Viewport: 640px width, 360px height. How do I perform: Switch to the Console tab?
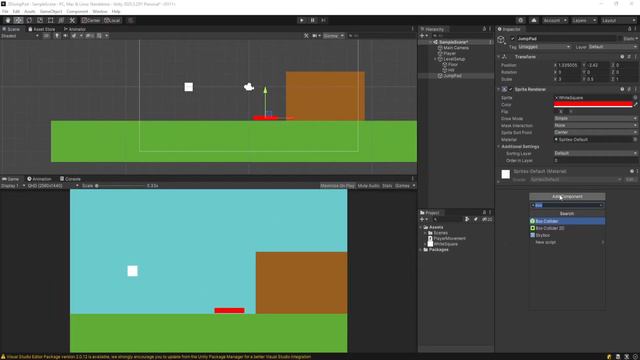coord(70,179)
